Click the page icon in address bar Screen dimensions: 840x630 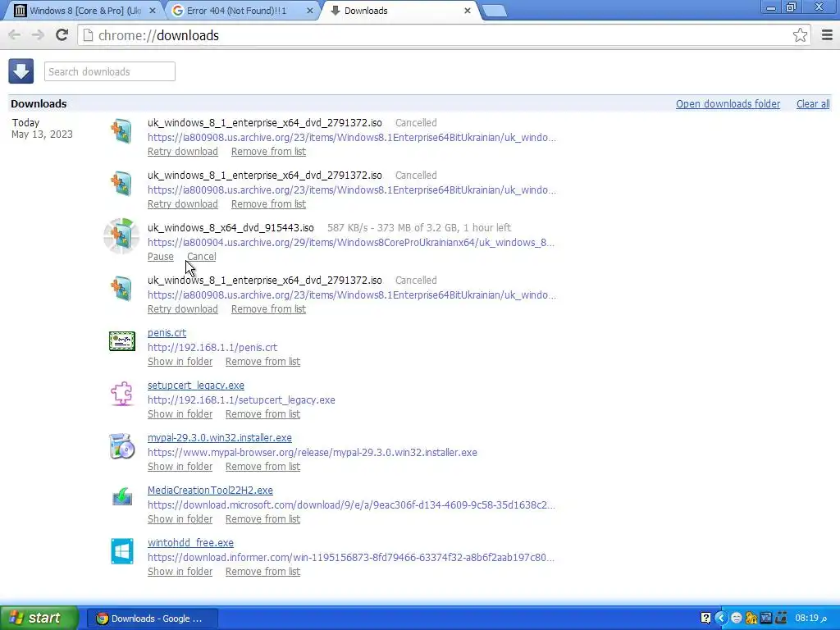89,35
